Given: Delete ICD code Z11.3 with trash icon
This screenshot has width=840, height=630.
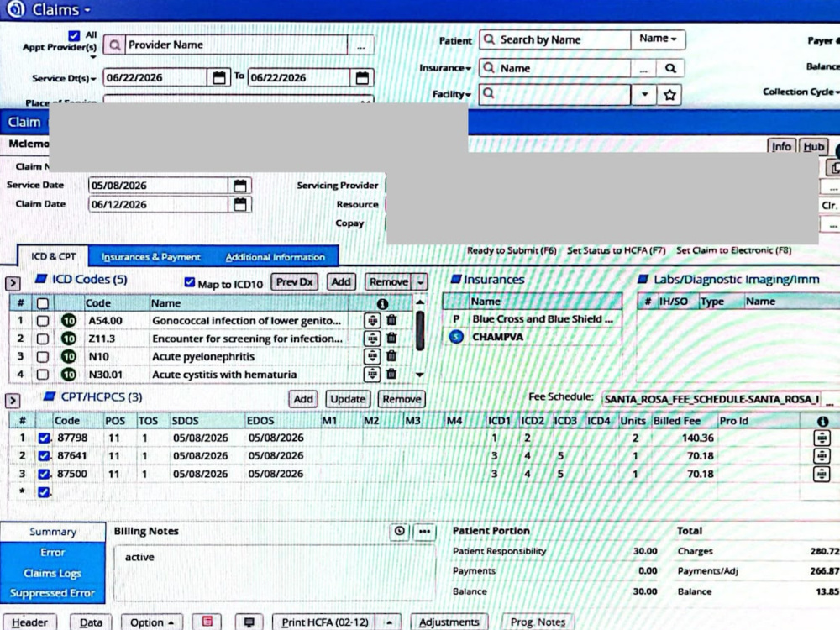Looking at the screenshot, I should coord(391,338).
